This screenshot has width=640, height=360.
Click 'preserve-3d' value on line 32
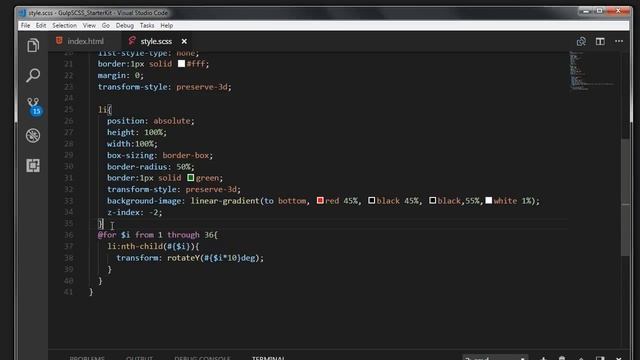[x=211, y=189]
